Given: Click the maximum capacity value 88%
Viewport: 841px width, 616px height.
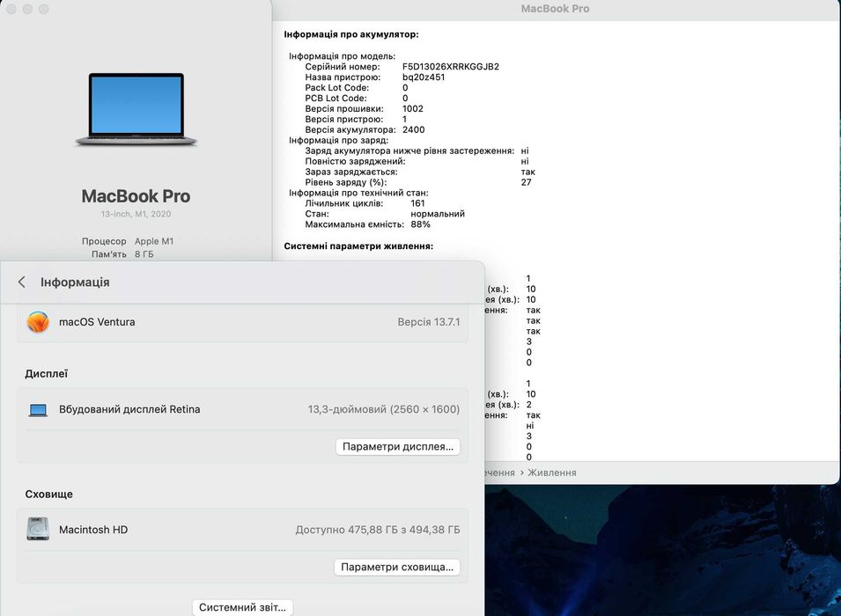Looking at the screenshot, I should pos(421,224).
